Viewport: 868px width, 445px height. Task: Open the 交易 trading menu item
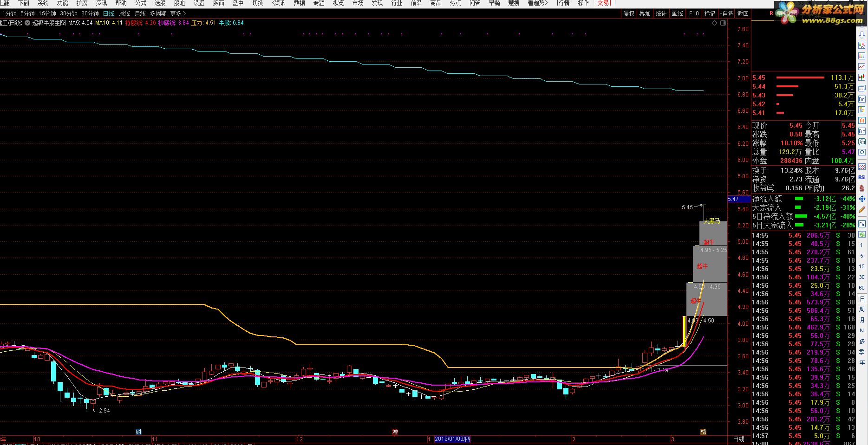(604, 3)
